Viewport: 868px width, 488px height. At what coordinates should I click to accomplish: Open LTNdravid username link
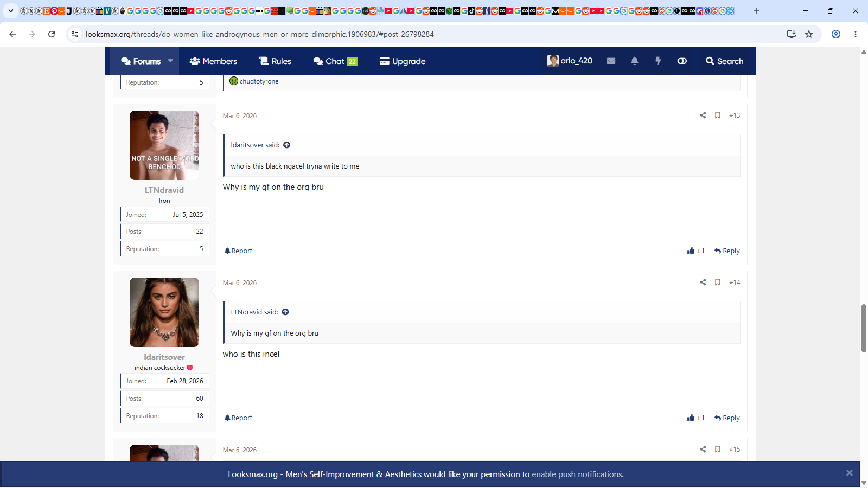[164, 190]
